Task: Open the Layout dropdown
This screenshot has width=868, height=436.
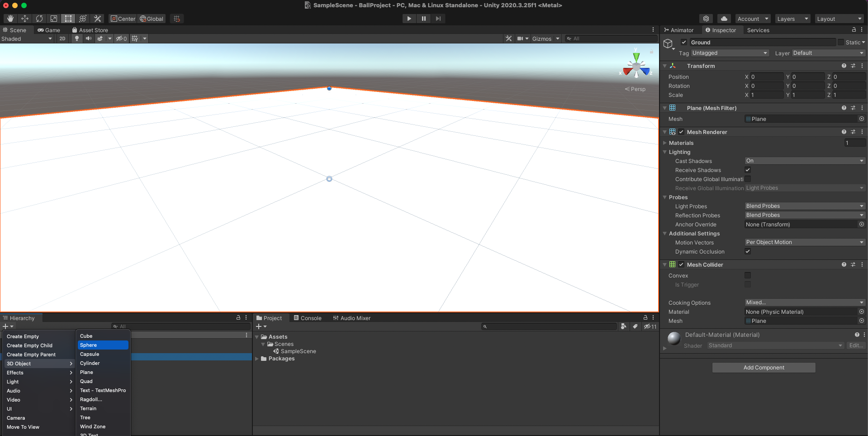Action: pyautogui.click(x=840, y=19)
